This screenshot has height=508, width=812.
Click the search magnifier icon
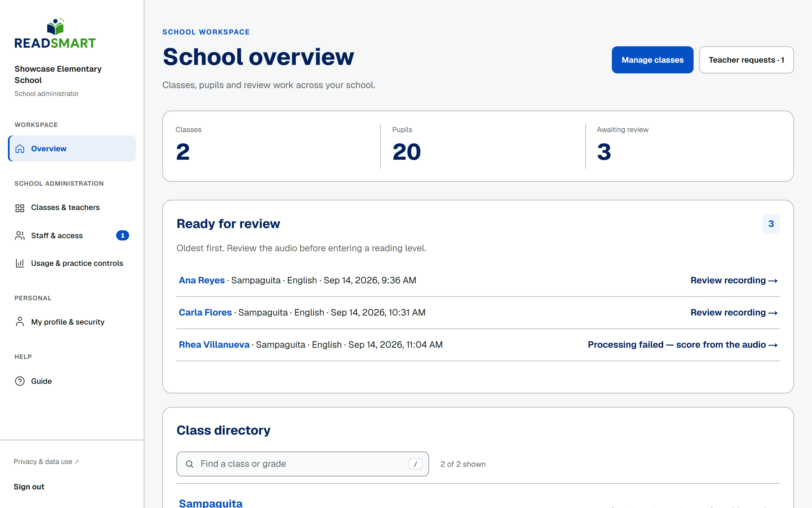point(189,464)
